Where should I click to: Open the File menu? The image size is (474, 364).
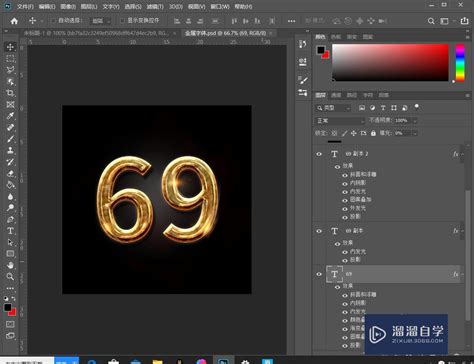tap(25, 6)
